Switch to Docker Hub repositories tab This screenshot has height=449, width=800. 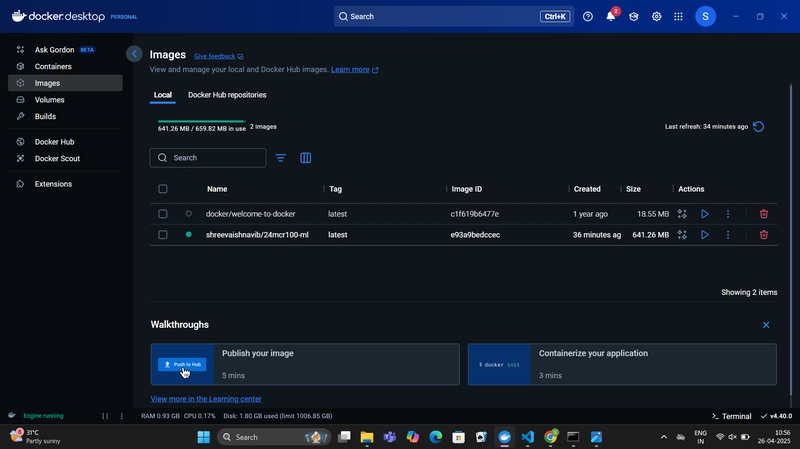pyautogui.click(x=227, y=95)
